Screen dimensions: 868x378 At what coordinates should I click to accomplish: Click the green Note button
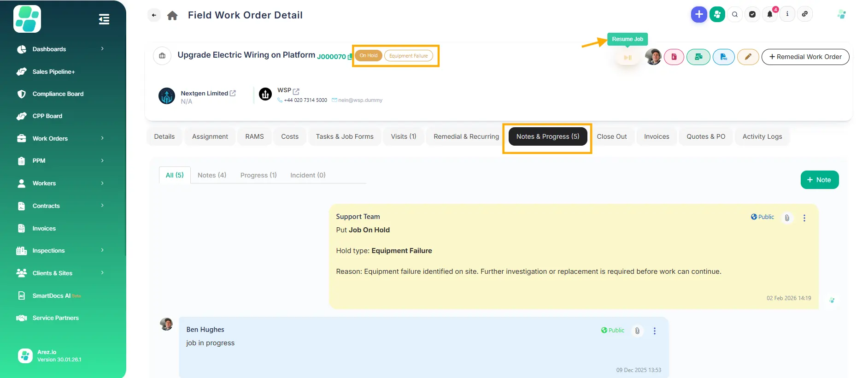click(x=819, y=180)
